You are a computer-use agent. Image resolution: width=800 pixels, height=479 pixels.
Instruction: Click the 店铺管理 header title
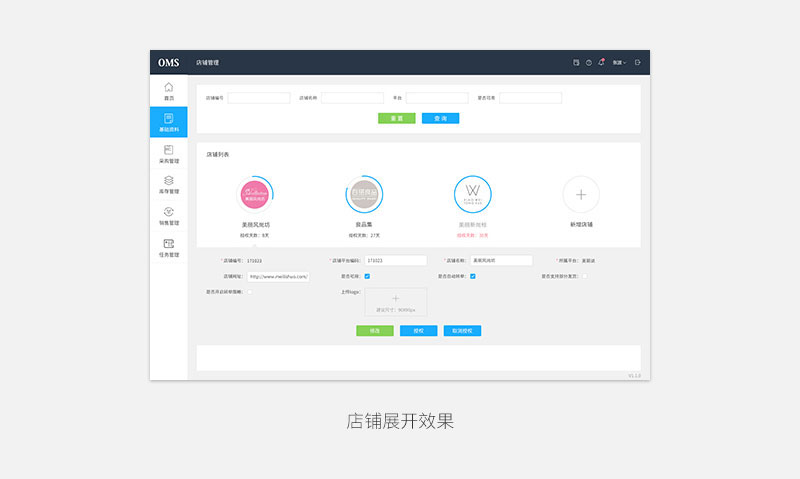[x=207, y=63]
